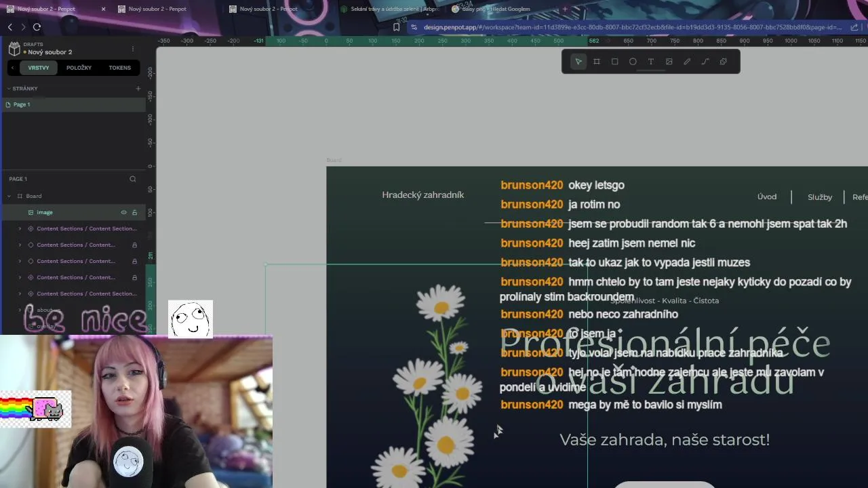
Task: Select the freehand Draw pencil tool
Action: pos(687,62)
